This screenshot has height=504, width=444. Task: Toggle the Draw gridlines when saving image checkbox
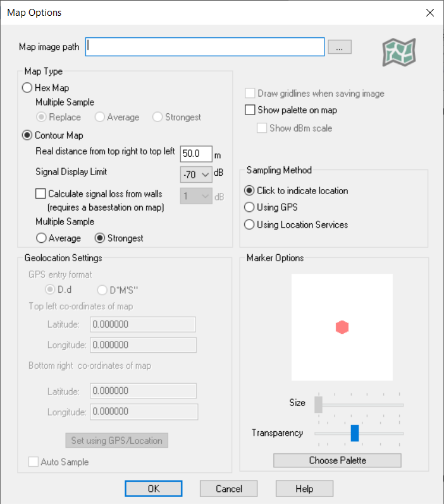250,93
